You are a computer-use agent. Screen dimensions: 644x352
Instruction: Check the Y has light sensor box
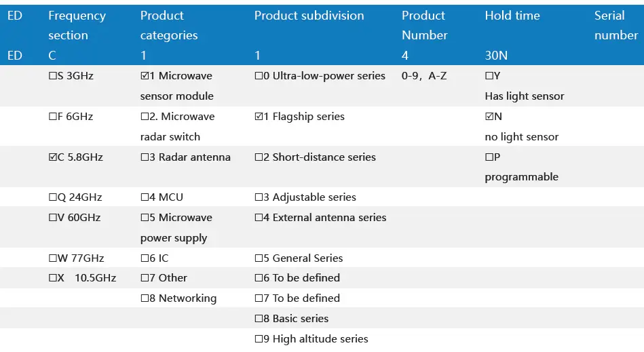pyautogui.click(x=489, y=76)
